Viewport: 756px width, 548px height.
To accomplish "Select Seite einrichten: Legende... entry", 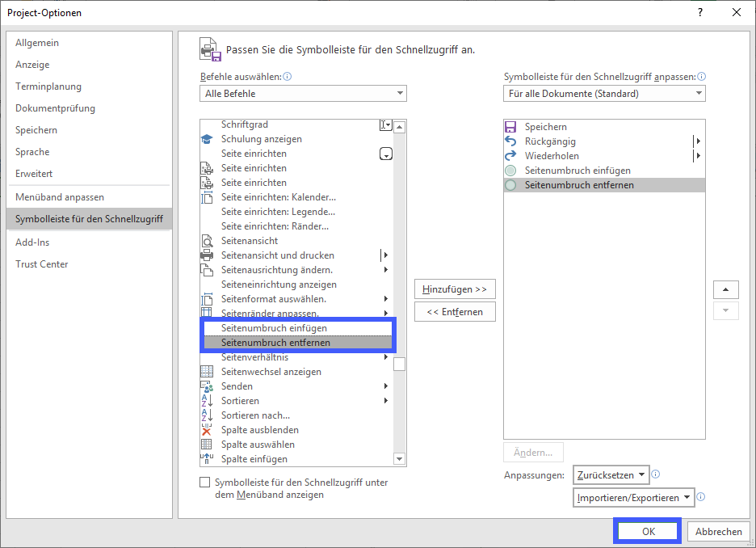I will pyautogui.click(x=296, y=212).
